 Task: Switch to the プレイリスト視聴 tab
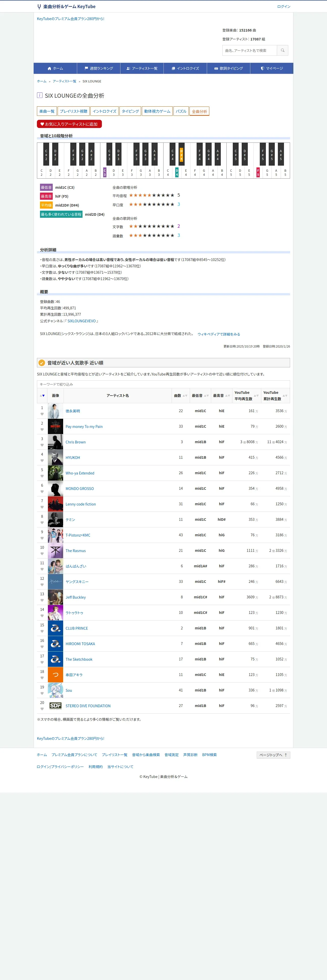pyautogui.click(x=73, y=111)
